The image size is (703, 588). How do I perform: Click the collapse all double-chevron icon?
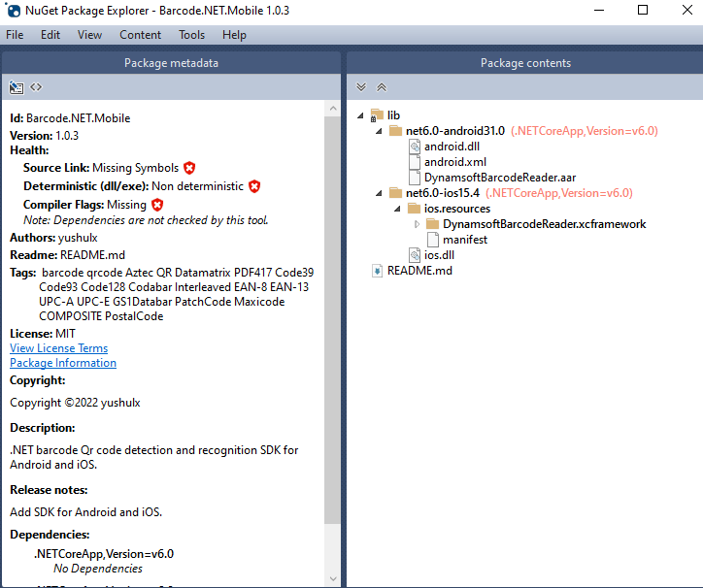(x=382, y=87)
